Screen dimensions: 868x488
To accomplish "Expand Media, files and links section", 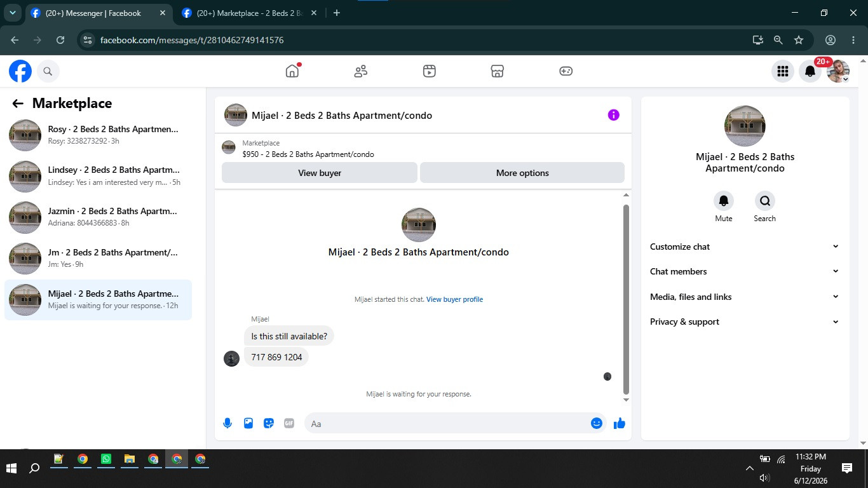I will (745, 297).
